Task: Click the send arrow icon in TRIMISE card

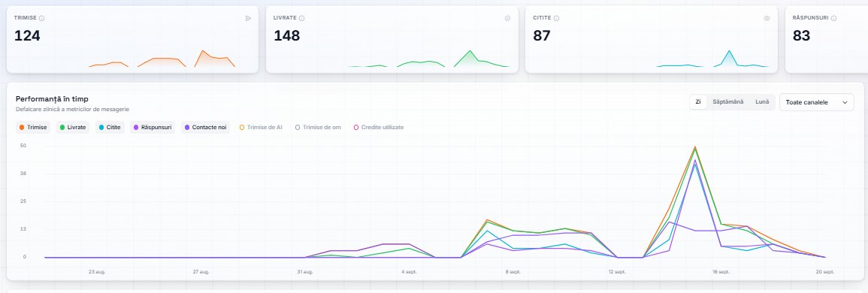Action: (x=248, y=18)
